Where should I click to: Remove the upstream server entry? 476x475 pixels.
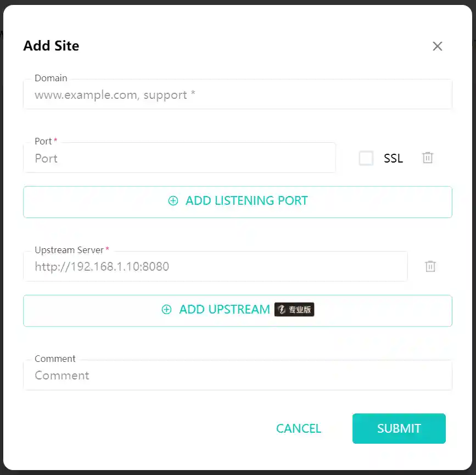(x=430, y=266)
